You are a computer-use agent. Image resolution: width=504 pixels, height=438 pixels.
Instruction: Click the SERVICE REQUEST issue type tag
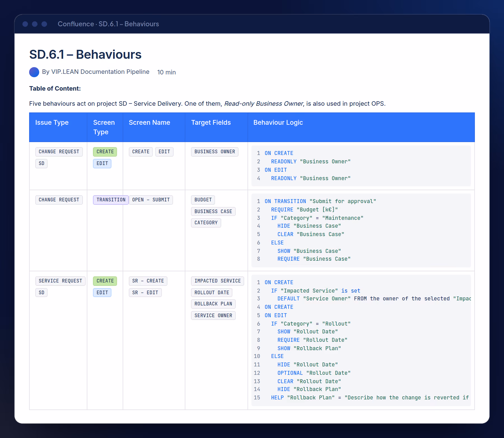pyautogui.click(x=60, y=281)
